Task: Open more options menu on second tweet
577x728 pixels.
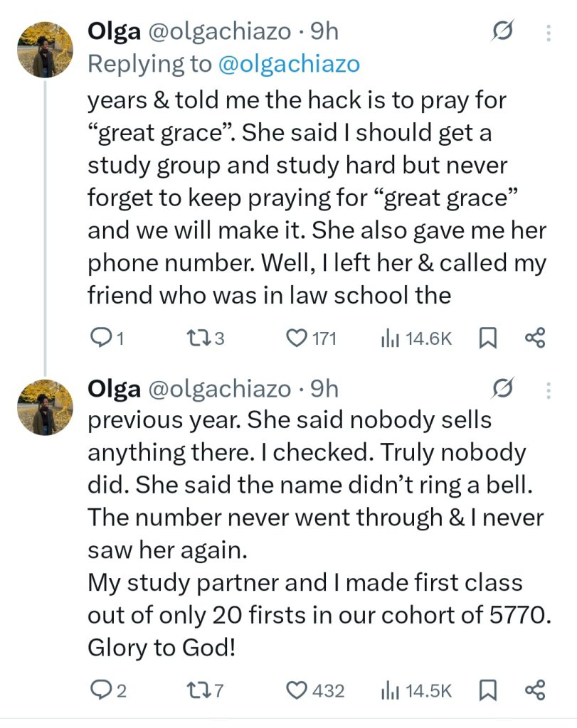Action: coord(547,390)
